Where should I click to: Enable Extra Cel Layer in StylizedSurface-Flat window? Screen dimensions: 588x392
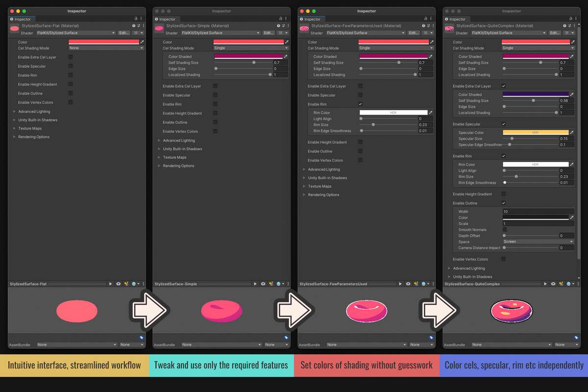coord(71,57)
